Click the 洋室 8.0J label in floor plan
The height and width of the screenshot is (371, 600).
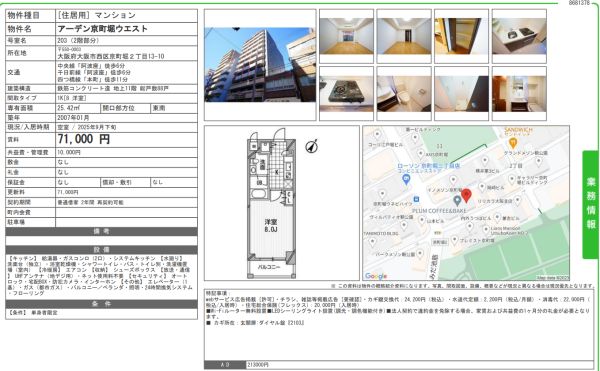(271, 226)
